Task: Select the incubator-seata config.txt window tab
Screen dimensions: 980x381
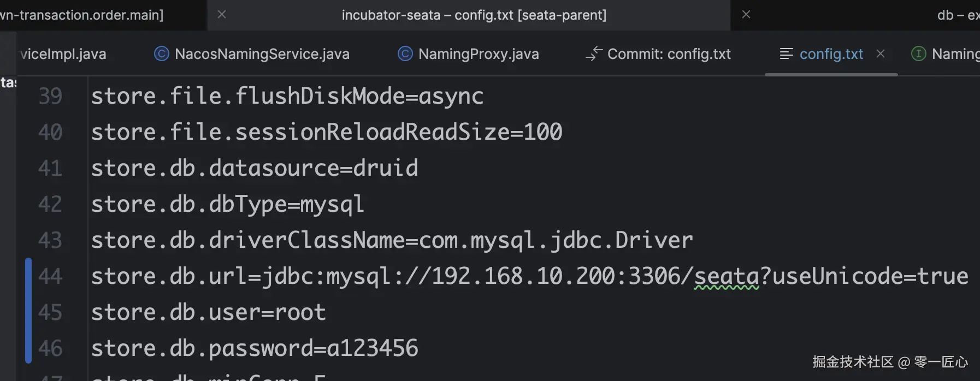Action: [x=474, y=15]
